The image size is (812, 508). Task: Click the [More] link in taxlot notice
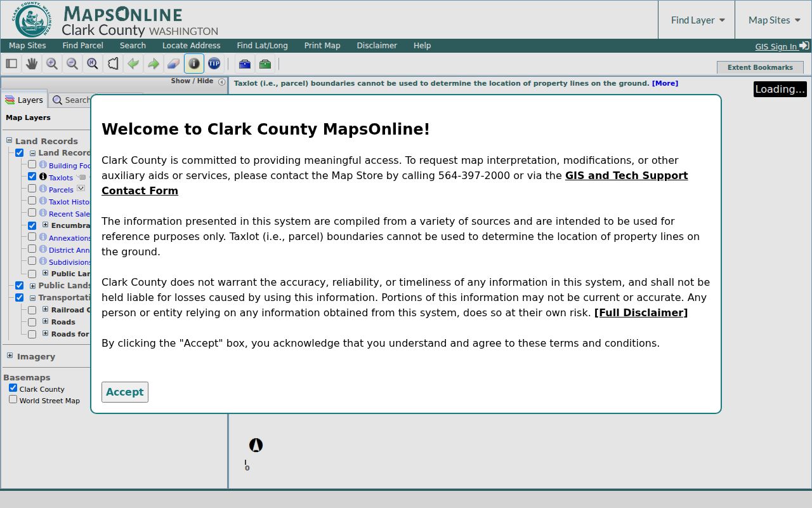pos(665,83)
